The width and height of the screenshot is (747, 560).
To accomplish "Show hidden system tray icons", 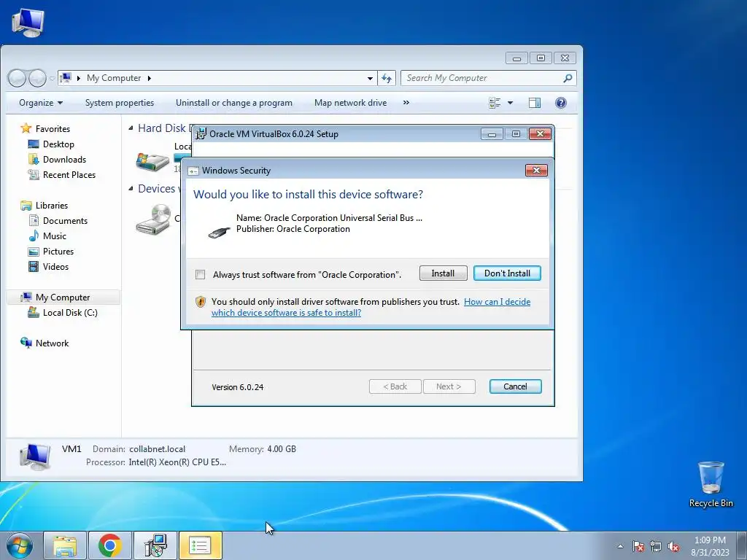I will (620, 546).
